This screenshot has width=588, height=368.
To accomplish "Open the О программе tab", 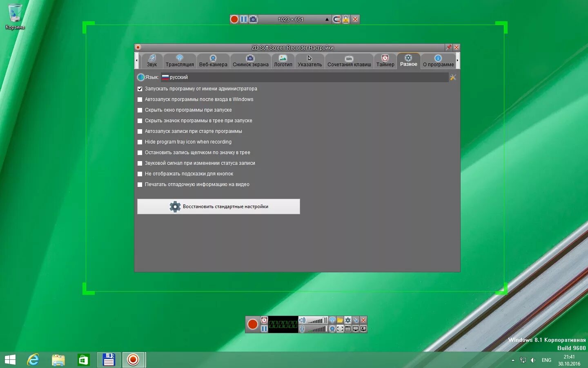I will click(438, 61).
